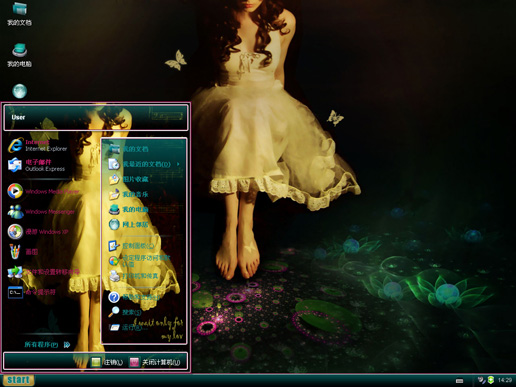
Task: Launch 命令提示符 command prompt
Action: 32,292
